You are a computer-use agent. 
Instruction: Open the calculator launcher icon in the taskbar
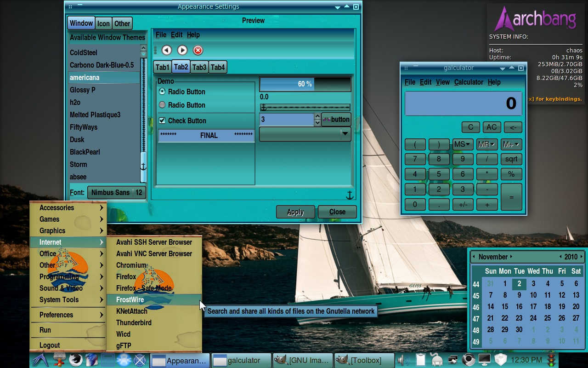[108, 360]
